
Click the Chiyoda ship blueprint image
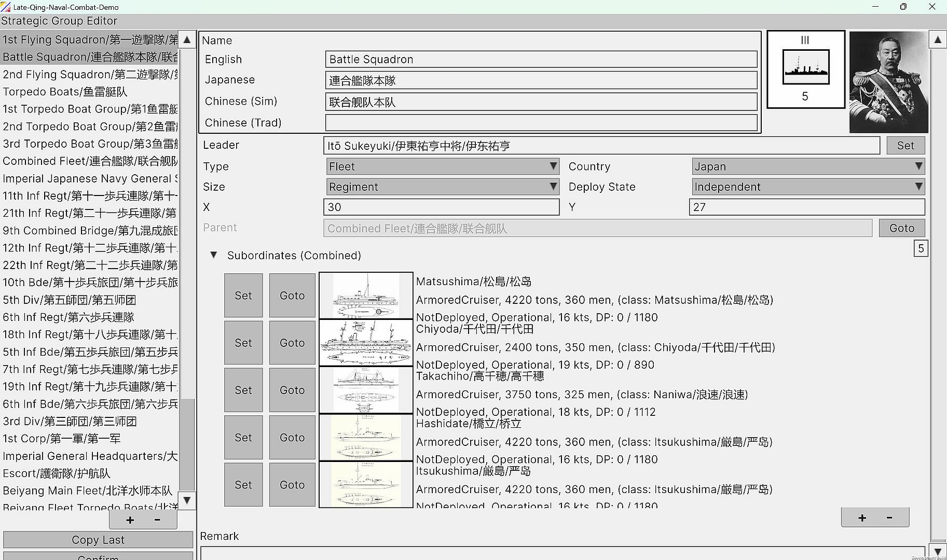[x=366, y=343]
